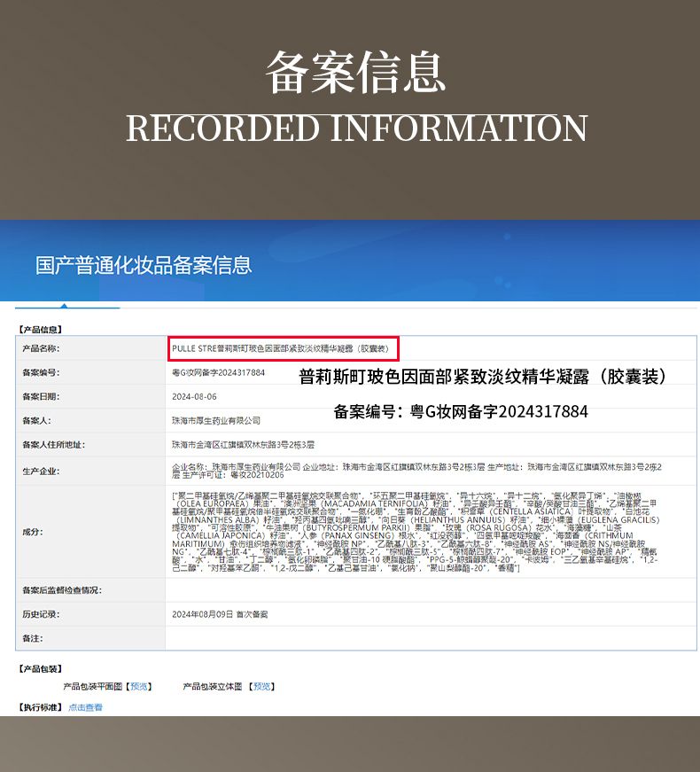
Task: Click the 备案人 value 珠海市厚生药业有限公司
Action: point(216,420)
